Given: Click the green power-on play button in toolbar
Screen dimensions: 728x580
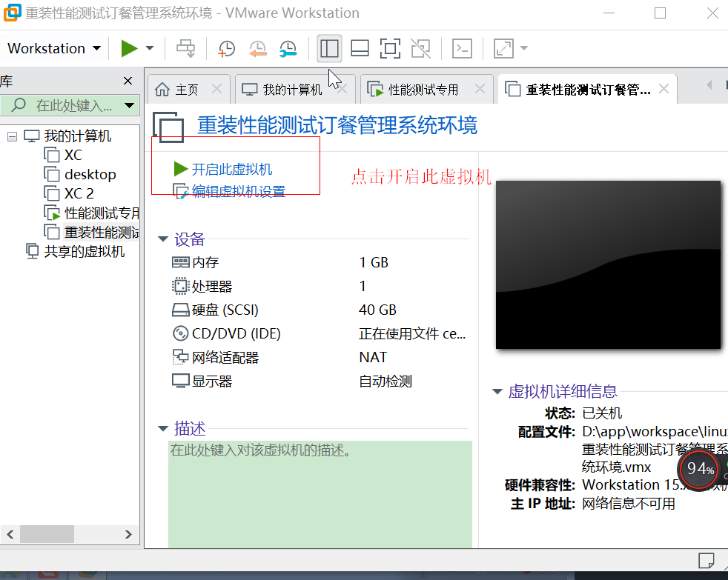Looking at the screenshot, I should coord(129,48).
